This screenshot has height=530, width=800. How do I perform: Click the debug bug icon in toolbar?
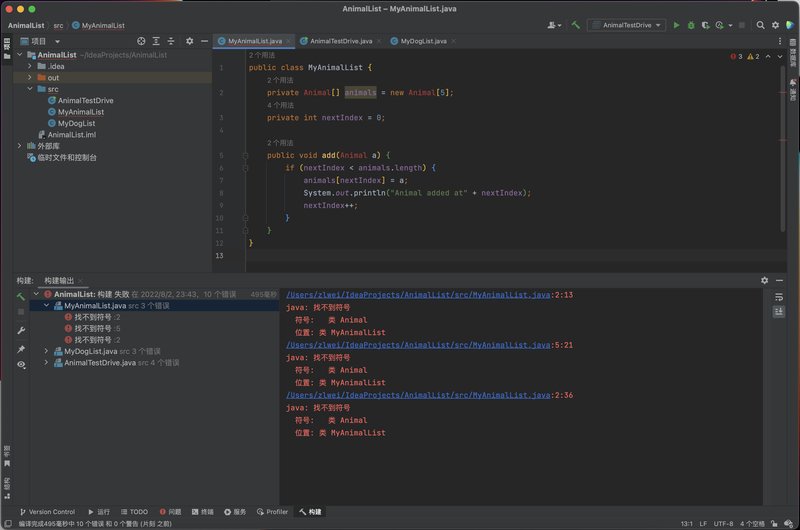click(691, 25)
